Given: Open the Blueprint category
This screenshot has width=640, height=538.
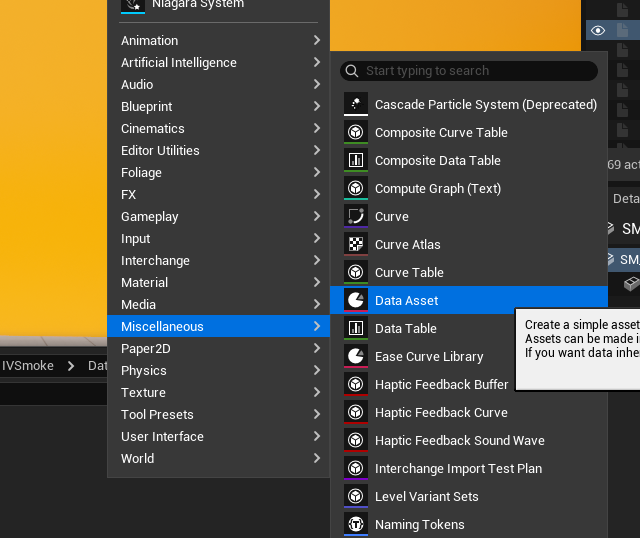Looking at the screenshot, I should point(147,106).
